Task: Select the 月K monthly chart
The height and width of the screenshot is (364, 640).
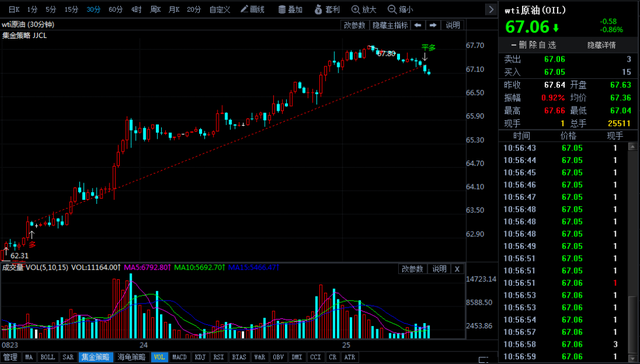Action: [x=174, y=9]
